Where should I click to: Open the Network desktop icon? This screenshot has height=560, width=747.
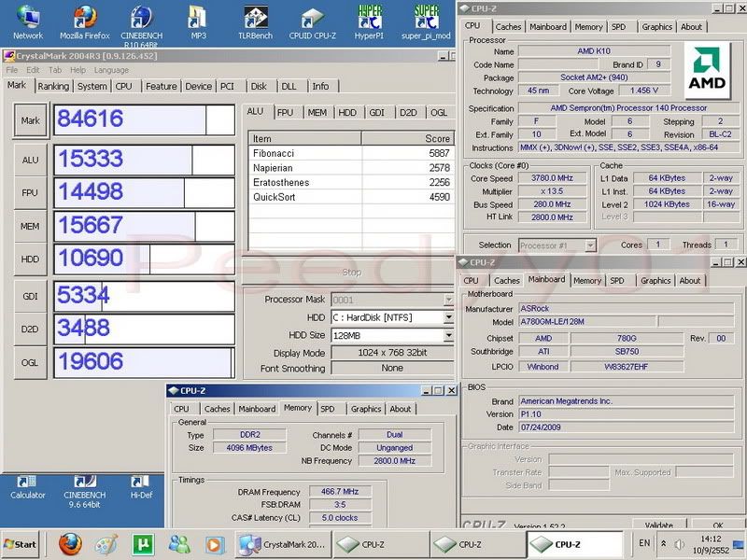[28, 21]
